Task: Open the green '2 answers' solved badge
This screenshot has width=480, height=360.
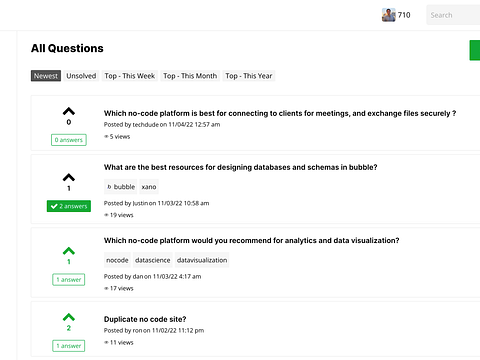Action: tap(69, 206)
